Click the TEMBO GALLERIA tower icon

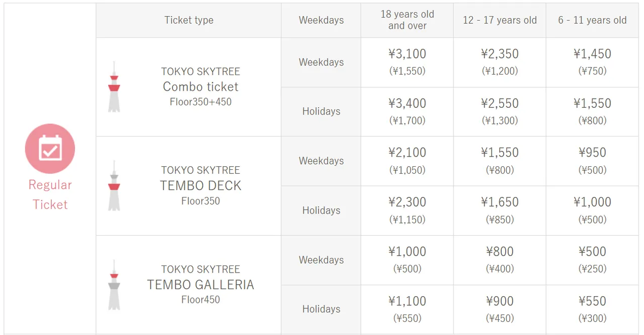click(x=114, y=285)
